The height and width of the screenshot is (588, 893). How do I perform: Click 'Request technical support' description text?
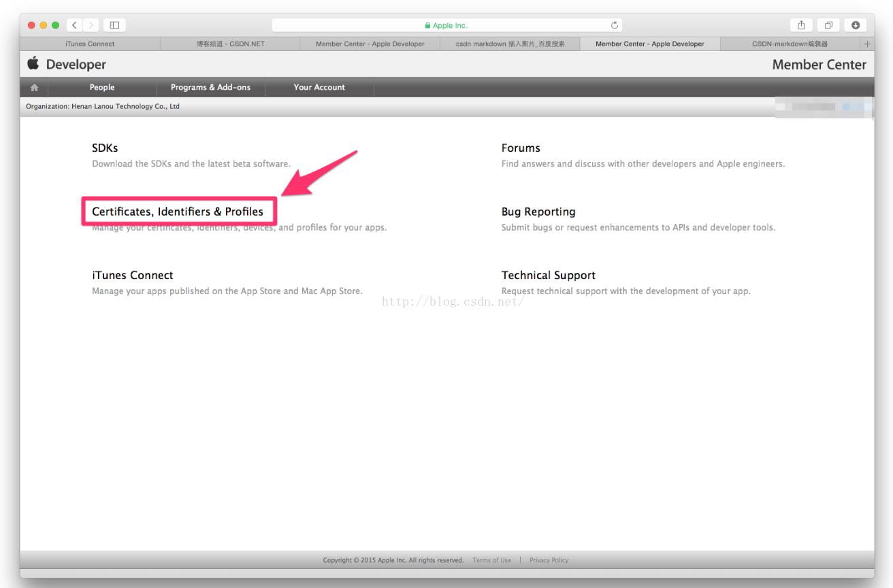626,291
